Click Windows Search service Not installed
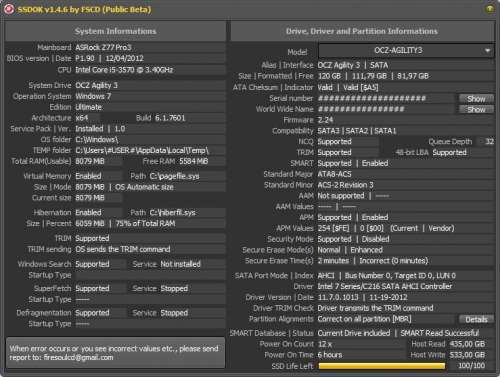Screen dimensions: 500x377 click(x=181, y=264)
